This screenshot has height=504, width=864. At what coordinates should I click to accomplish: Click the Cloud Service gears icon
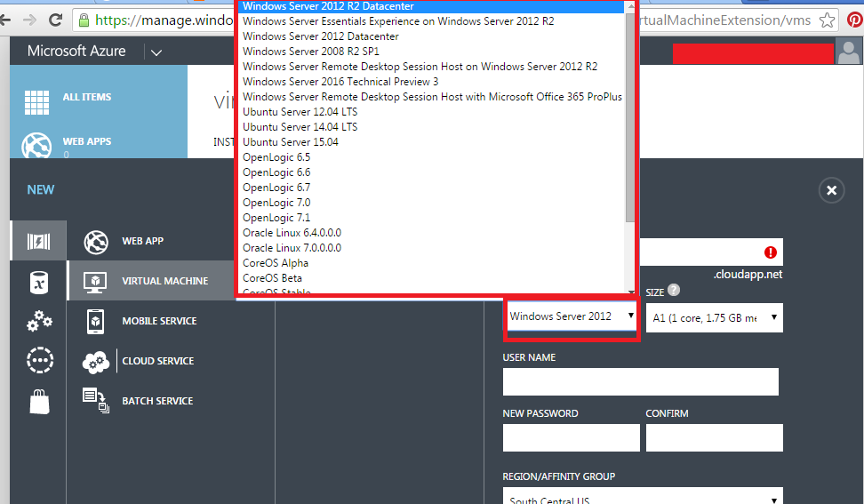tap(96, 362)
